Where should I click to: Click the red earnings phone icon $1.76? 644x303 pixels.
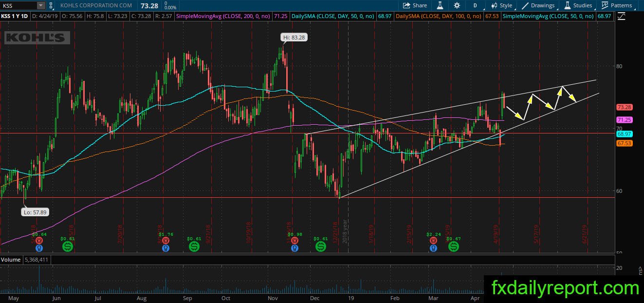[x=166, y=240]
